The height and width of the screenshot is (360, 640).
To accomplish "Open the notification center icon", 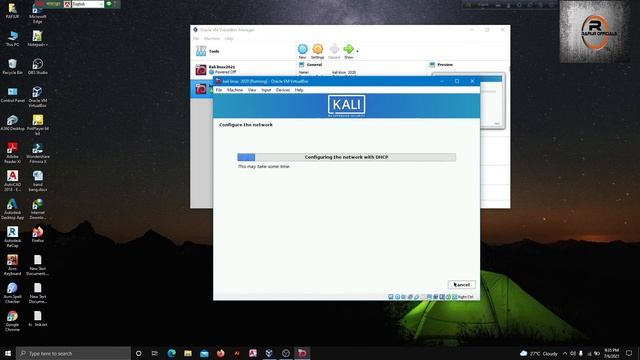I will [x=629, y=353].
